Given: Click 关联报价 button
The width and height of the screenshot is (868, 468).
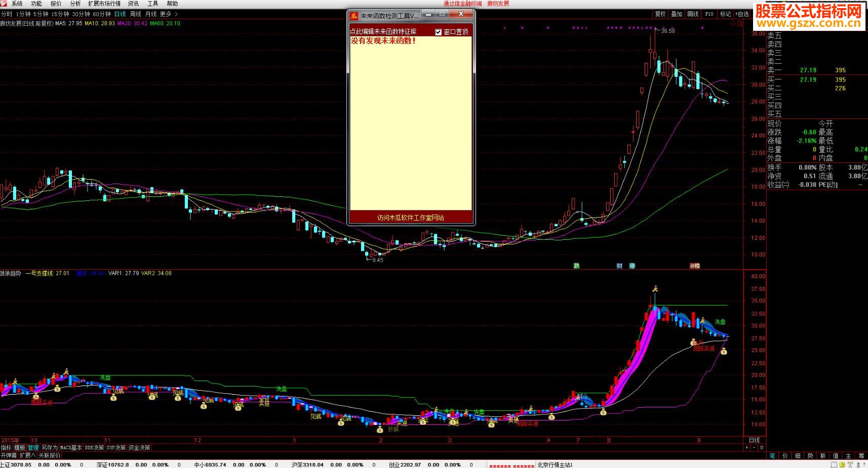Looking at the screenshot, I should coord(50,455).
